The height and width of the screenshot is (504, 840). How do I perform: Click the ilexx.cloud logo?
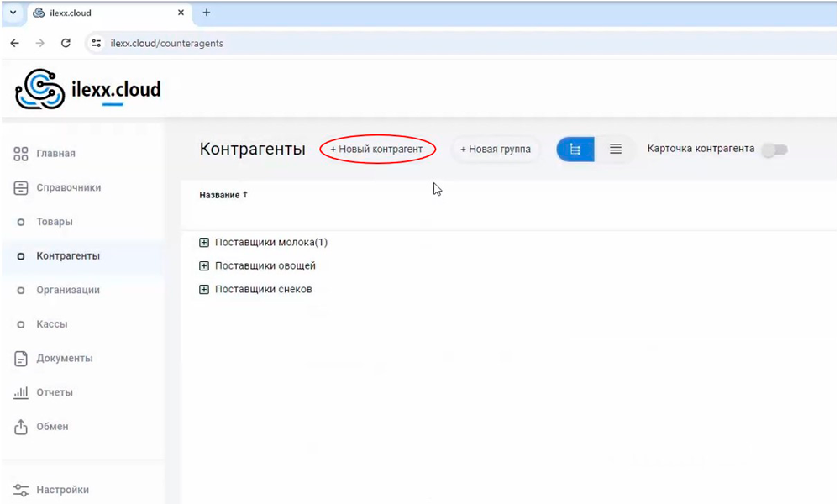88,89
